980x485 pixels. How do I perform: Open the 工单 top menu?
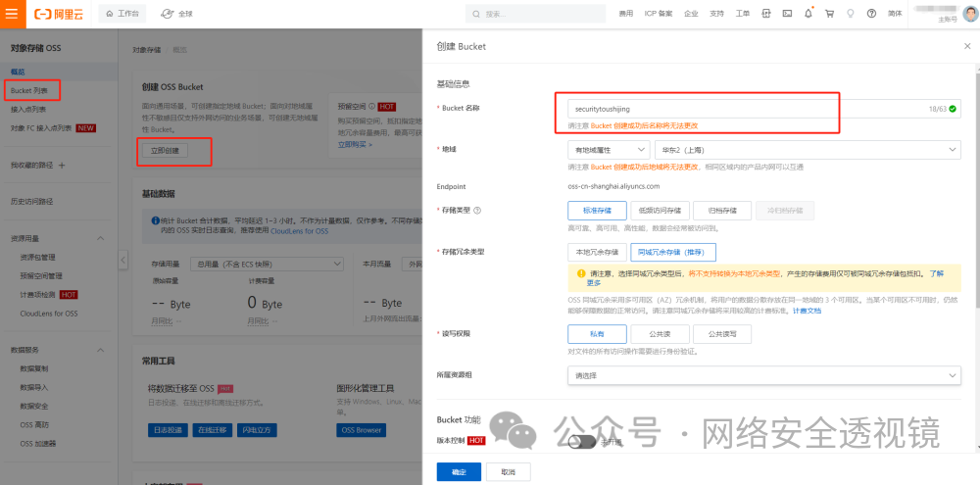(743, 14)
